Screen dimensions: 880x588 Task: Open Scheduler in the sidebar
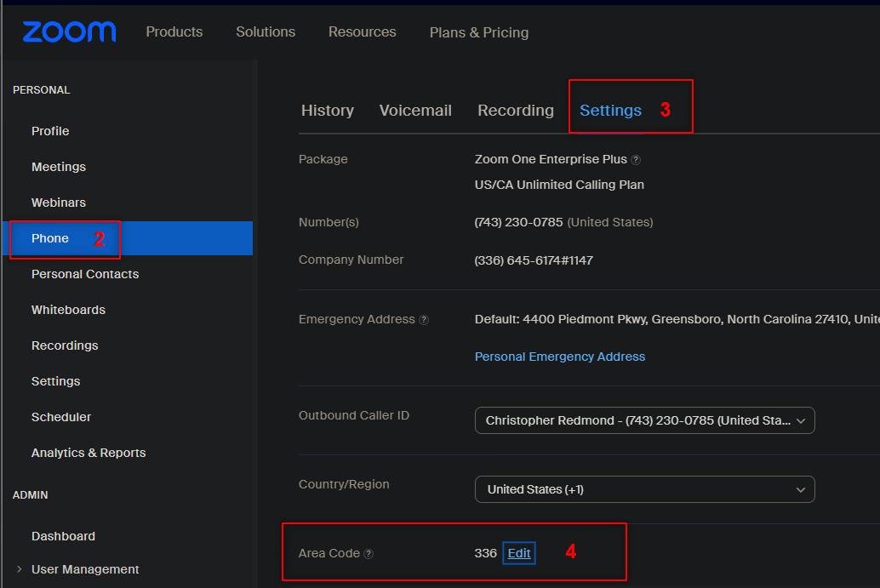tap(61, 417)
